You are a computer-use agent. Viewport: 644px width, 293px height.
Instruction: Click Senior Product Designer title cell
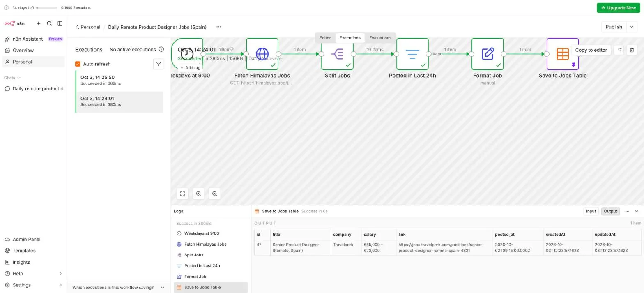tap(301, 247)
